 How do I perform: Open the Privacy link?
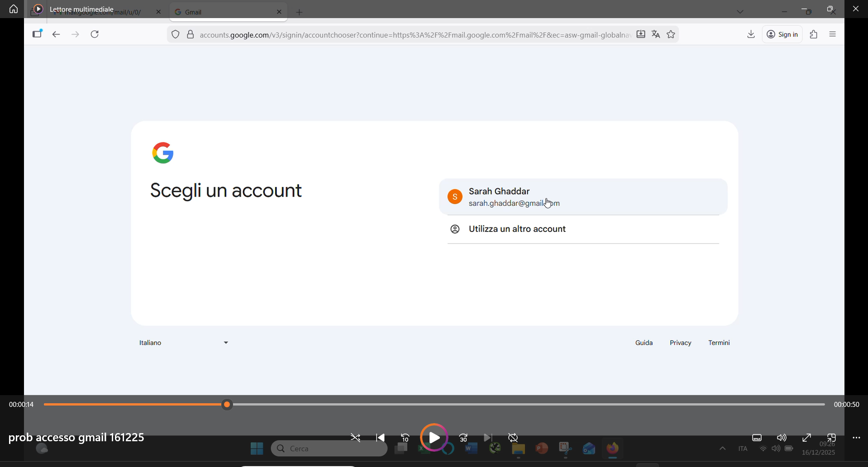coord(681,343)
